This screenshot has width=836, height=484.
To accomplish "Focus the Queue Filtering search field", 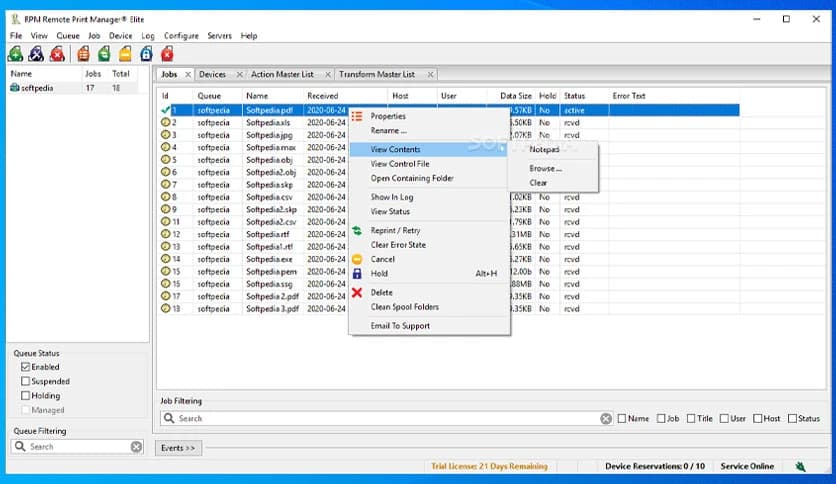I will click(x=77, y=447).
